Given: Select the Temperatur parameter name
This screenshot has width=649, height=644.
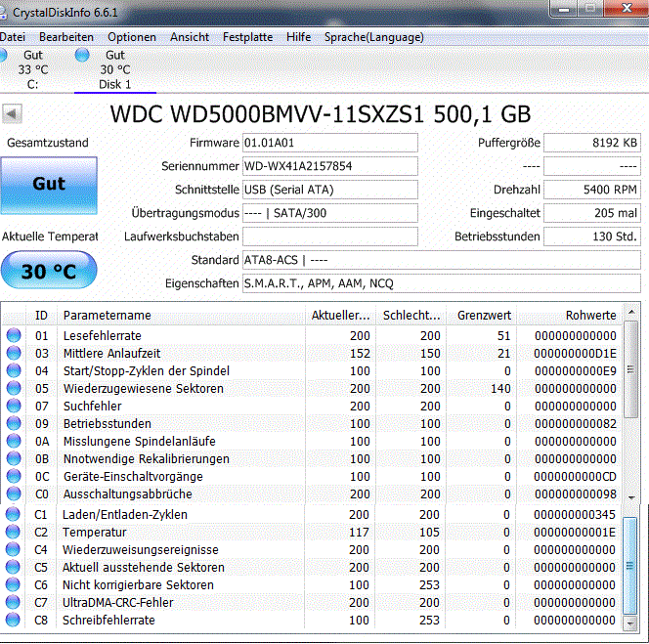Looking at the screenshot, I should click(x=95, y=533).
